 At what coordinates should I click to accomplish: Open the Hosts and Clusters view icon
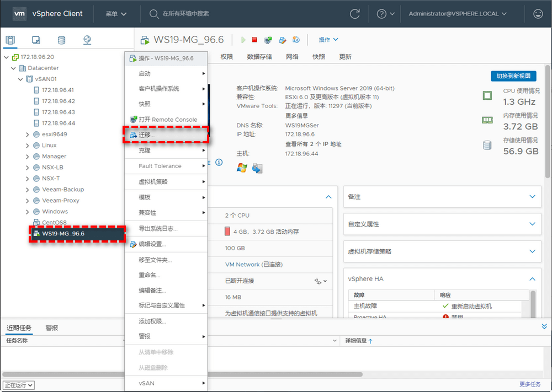pyautogui.click(x=10, y=40)
